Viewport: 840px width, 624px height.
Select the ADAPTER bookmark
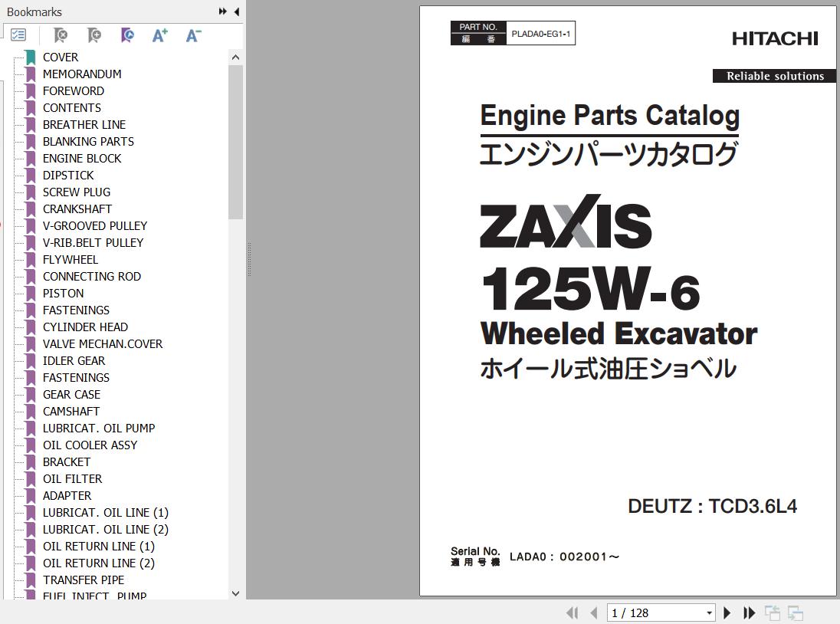pyautogui.click(x=67, y=496)
